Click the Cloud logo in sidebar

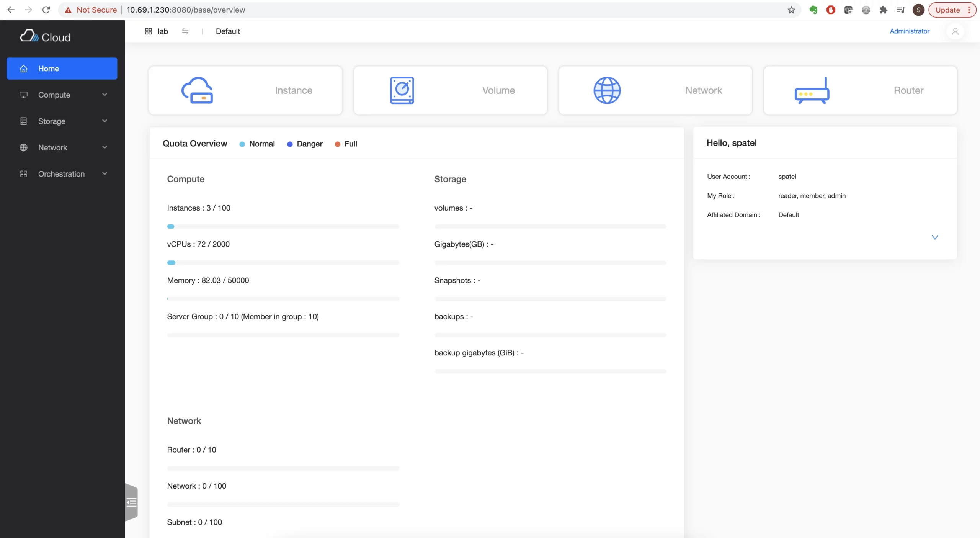45,37
